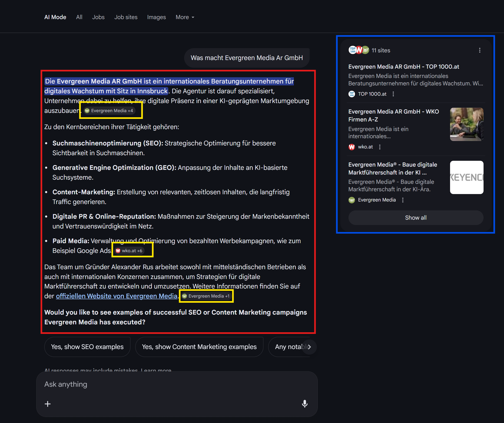
Task: Open options menu next to wko.at source
Action: 380,147
